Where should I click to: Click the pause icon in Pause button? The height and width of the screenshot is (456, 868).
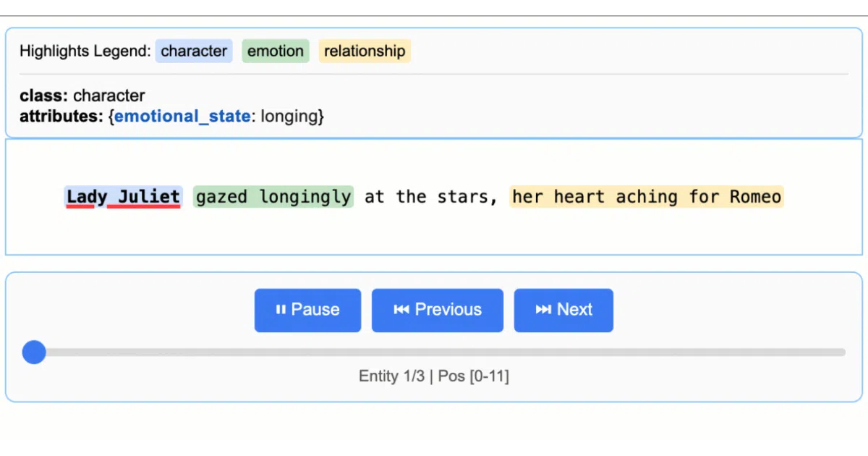coord(281,310)
